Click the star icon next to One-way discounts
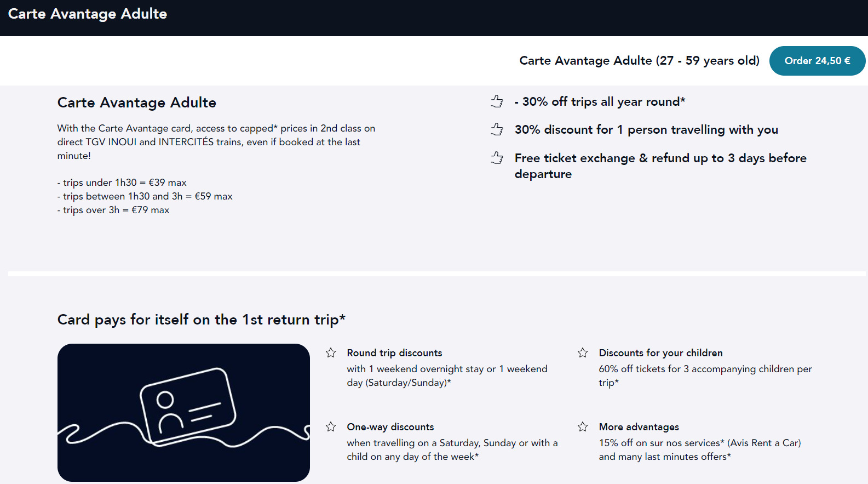Image resolution: width=868 pixels, height=484 pixels. [331, 426]
